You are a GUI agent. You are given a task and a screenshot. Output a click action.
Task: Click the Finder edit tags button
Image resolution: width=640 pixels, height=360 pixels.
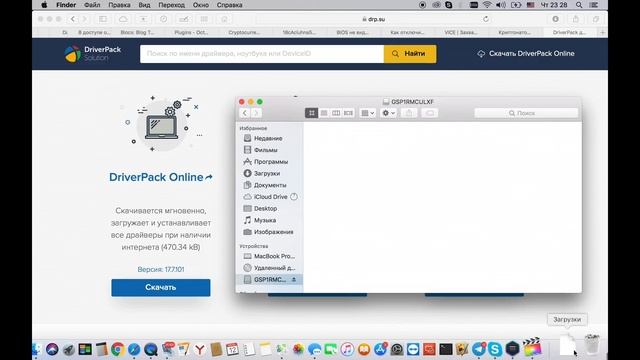(430, 113)
